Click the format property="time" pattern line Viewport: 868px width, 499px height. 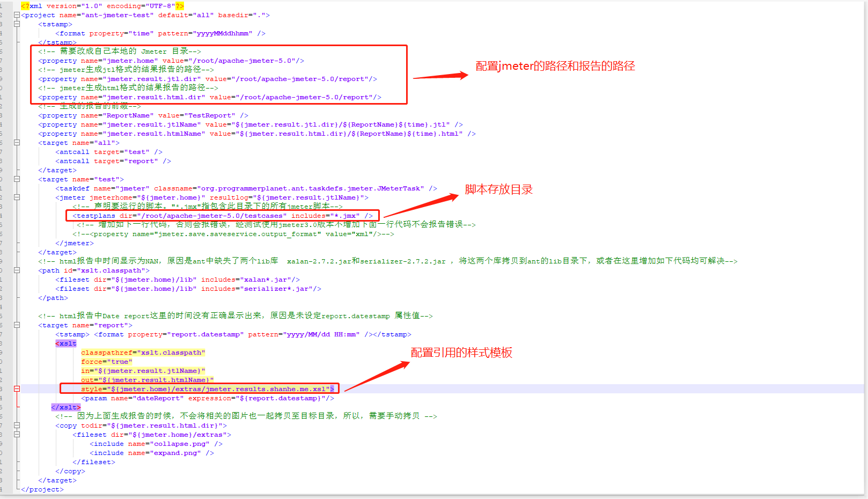tap(160, 33)
